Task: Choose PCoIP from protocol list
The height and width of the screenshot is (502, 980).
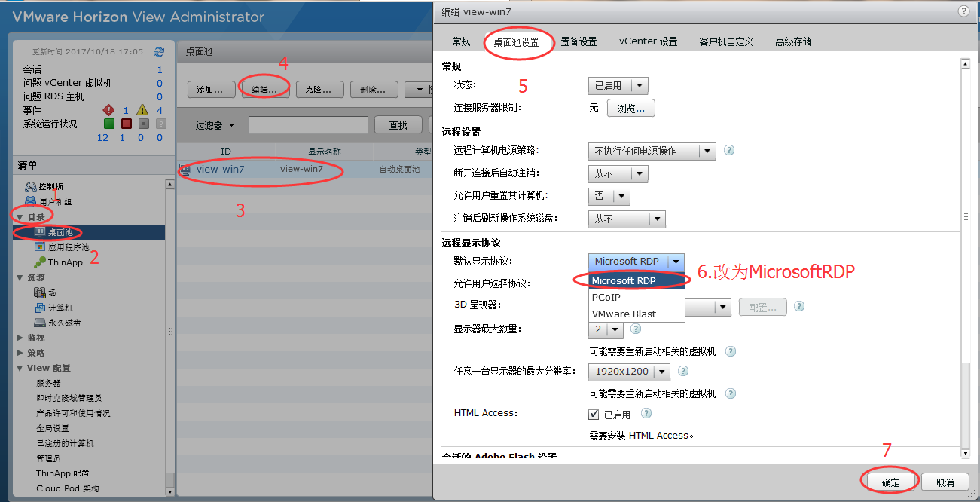Action: [637, 297]
